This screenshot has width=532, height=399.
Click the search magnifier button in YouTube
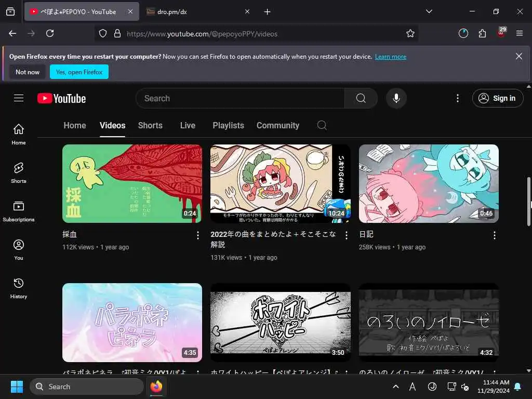pyautogui.click(x=361, y=98)
